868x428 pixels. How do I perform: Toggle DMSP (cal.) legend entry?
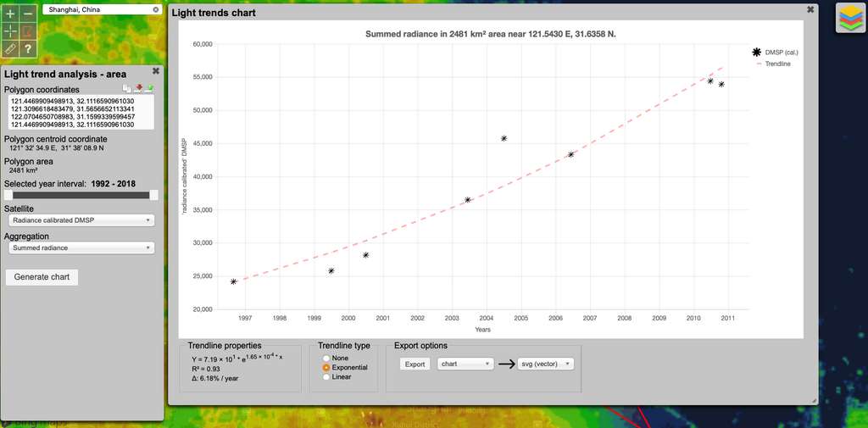pos(775,53)
